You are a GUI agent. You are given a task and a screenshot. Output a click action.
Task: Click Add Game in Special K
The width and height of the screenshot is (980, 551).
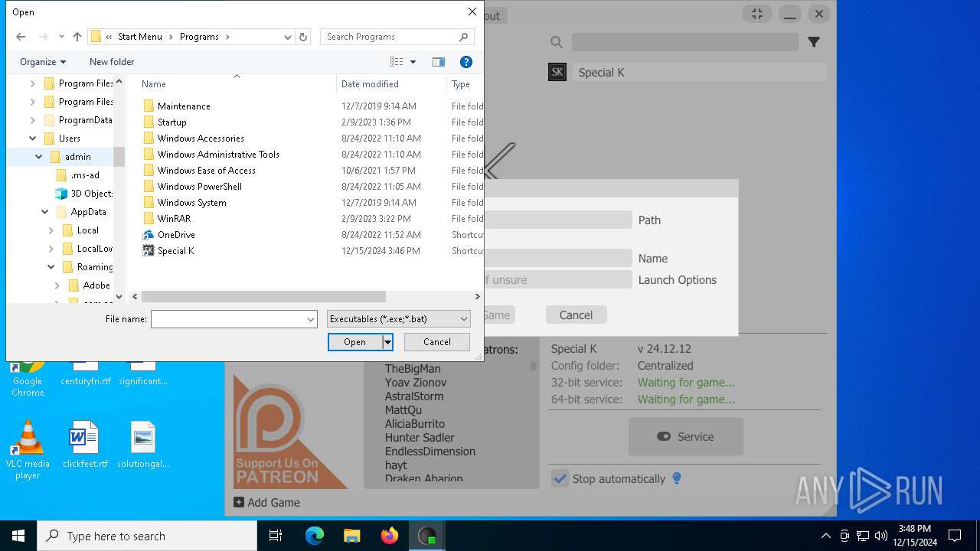click(x=267, y=503)
